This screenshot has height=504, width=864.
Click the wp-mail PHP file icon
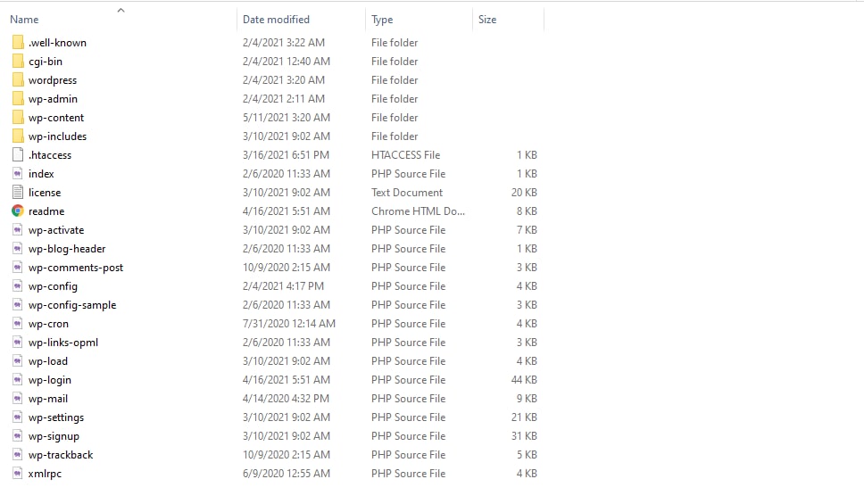[18, 398]
